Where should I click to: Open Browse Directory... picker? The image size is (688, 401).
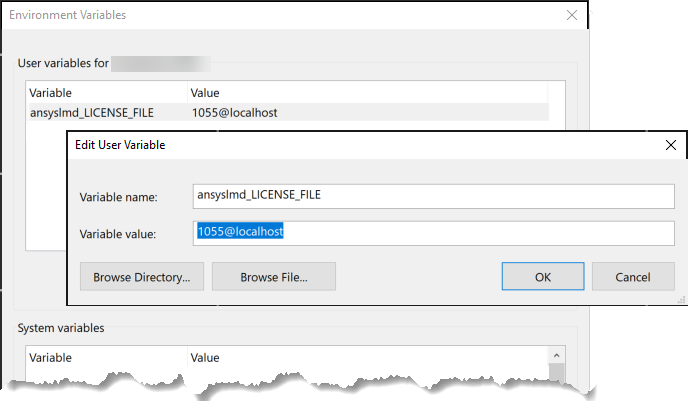pyautogui.click(x=142, y=276)
